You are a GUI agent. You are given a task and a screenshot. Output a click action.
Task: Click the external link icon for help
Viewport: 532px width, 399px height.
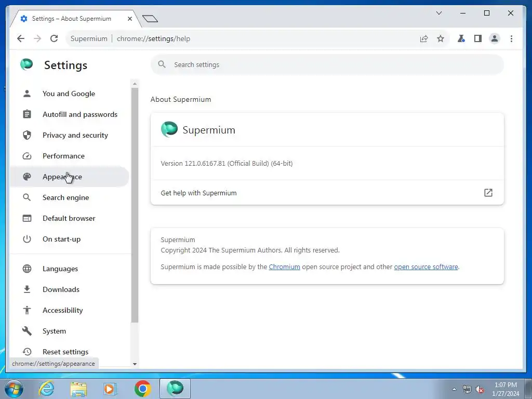(x=488, y=193)
